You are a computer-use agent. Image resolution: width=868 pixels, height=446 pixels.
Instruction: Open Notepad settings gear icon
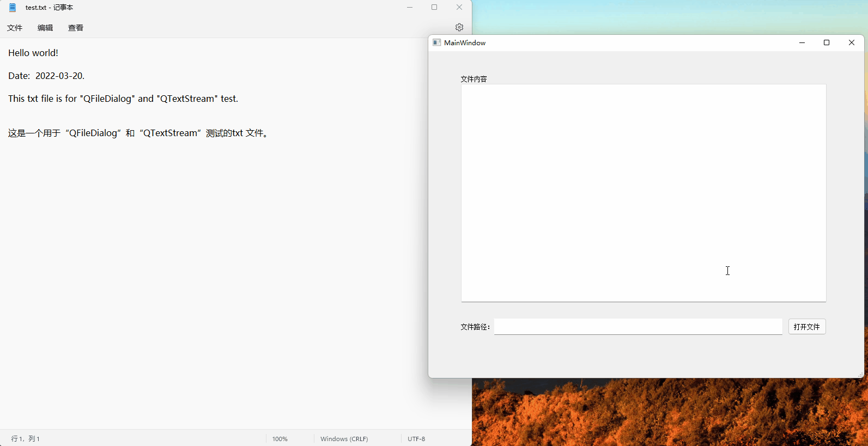[459, 27]
